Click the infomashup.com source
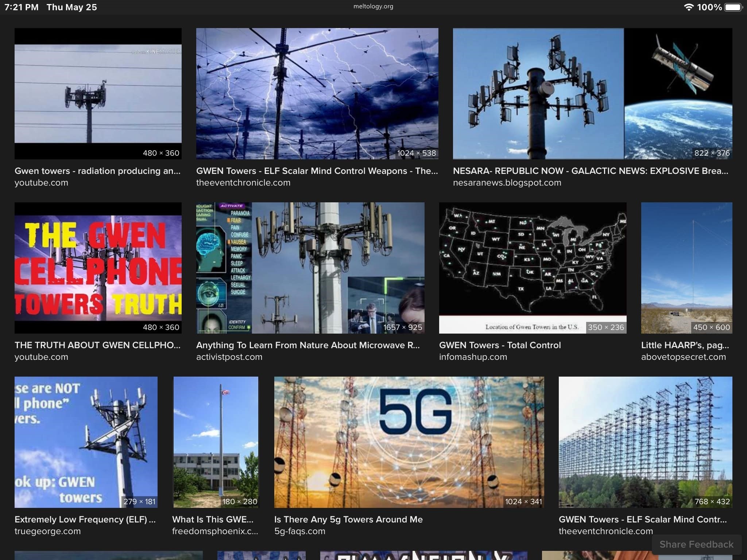 473,357
